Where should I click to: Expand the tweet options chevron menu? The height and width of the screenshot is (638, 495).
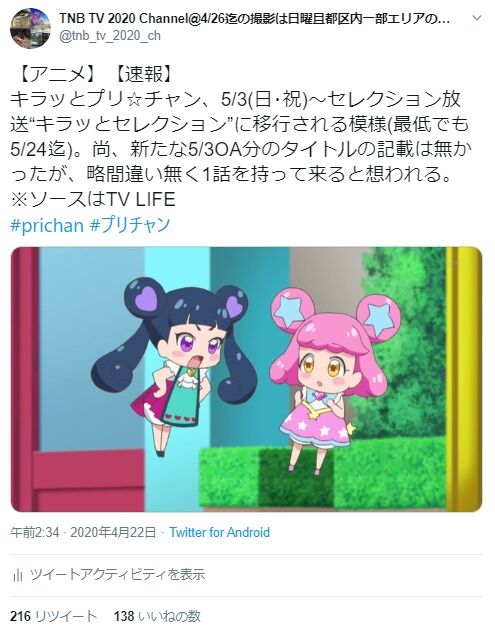pyautogui.click(x=477, y=18)
